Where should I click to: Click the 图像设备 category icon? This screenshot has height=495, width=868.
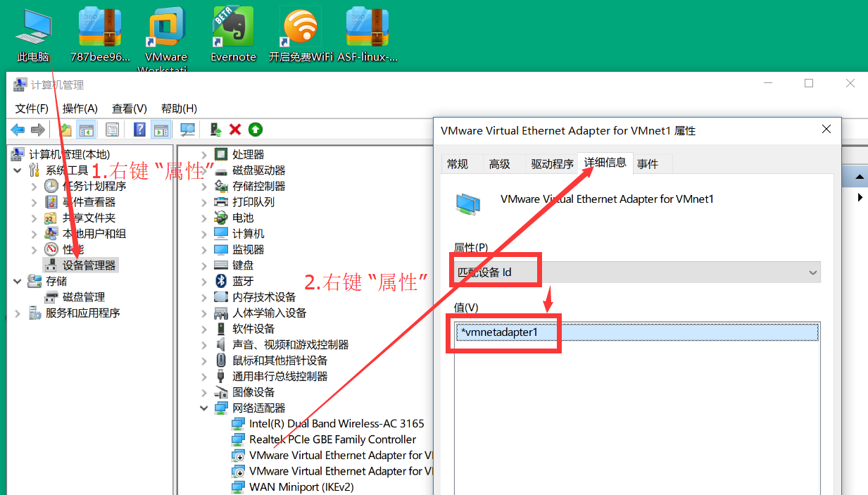coord(221,392)
